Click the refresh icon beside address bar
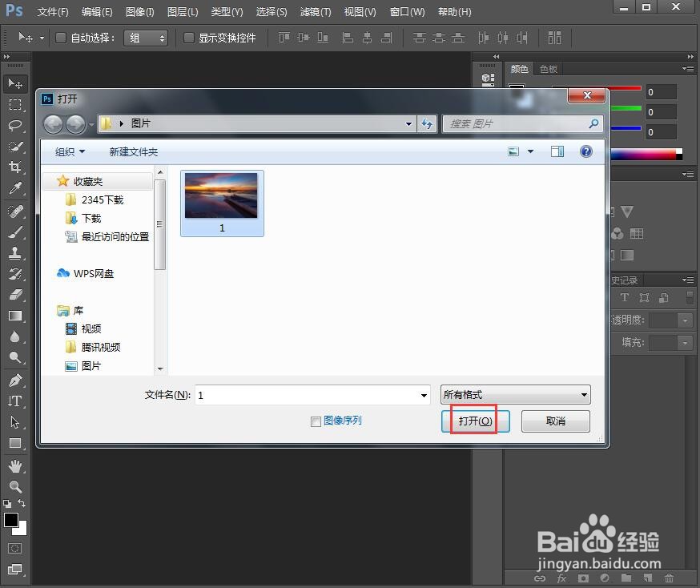The height and width of the screenshot is (588, 700). 427,123
